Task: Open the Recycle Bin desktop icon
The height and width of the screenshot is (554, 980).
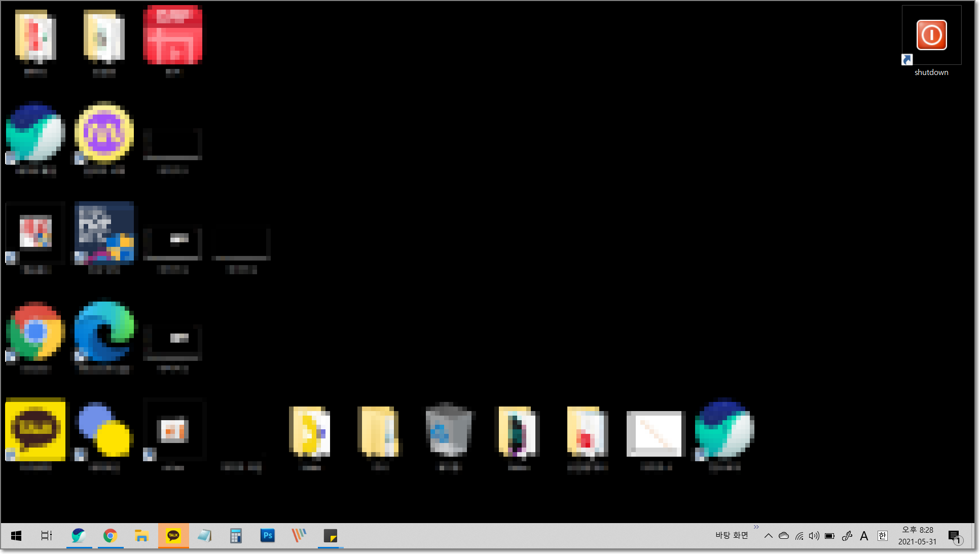Action: coord(448,431)
